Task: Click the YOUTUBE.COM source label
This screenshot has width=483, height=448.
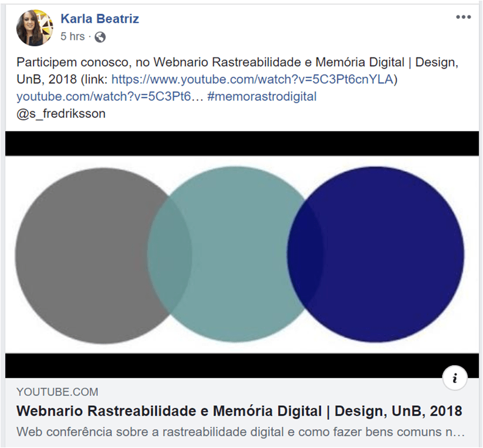Action: pyautogui.click(x=58, y=392)
